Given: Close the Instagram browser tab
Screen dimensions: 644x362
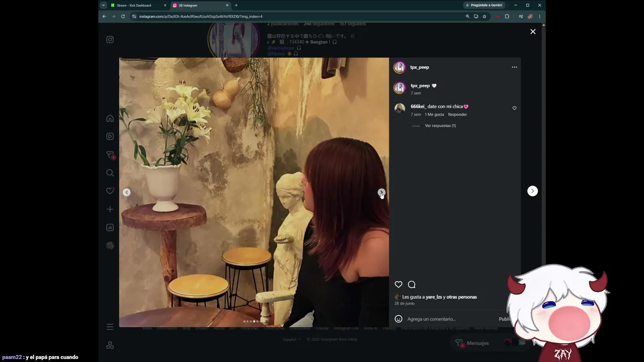Looking at the screenshot, I should point(227,6).
